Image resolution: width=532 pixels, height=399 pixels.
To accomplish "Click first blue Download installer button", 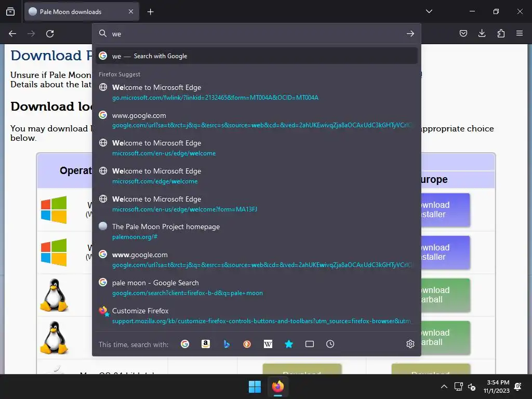I will click(x=445, y=210).
